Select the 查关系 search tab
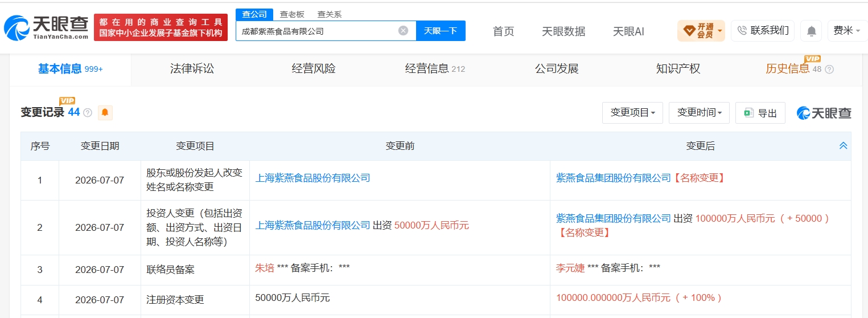 pos(330,14)
